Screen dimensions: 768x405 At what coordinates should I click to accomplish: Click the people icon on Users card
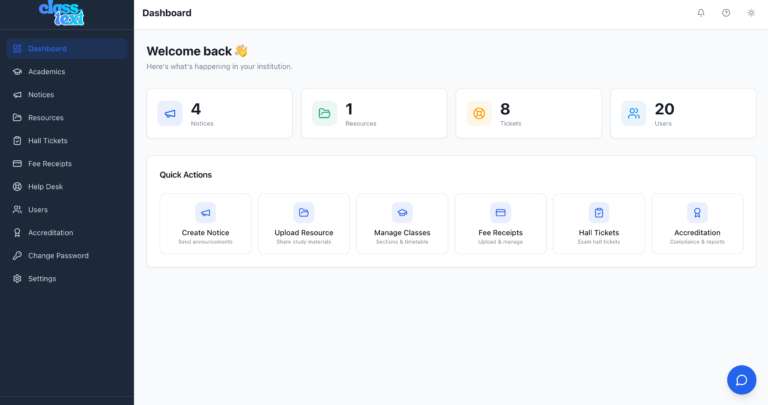[x=633, y=113]
